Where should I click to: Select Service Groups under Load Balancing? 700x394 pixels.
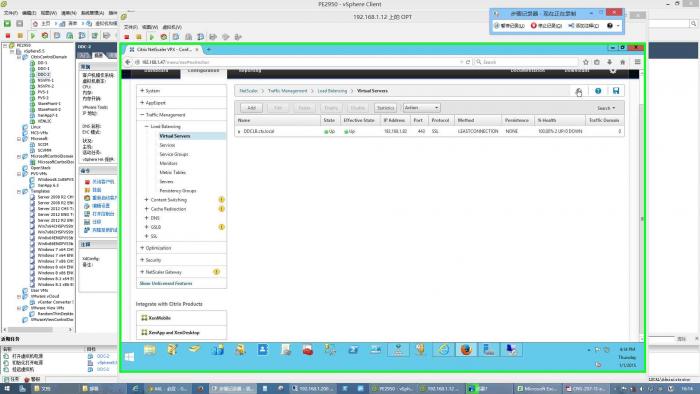(x=174, y=154)
